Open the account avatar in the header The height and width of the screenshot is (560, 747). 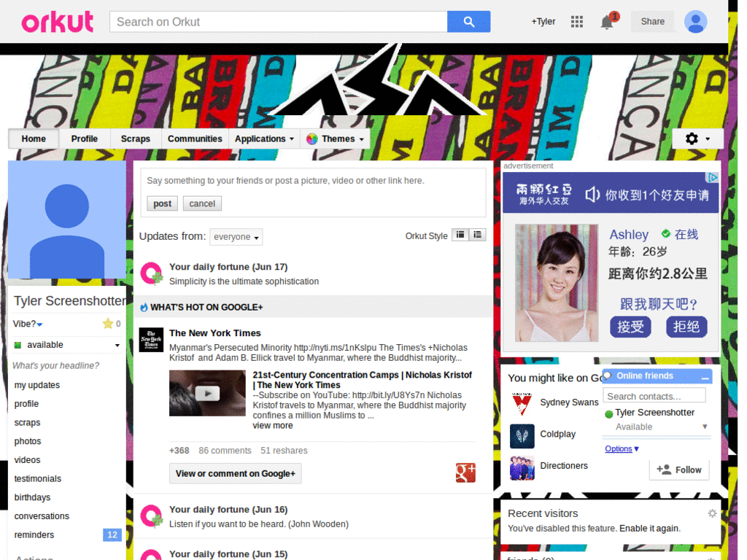tap(695, 21)
